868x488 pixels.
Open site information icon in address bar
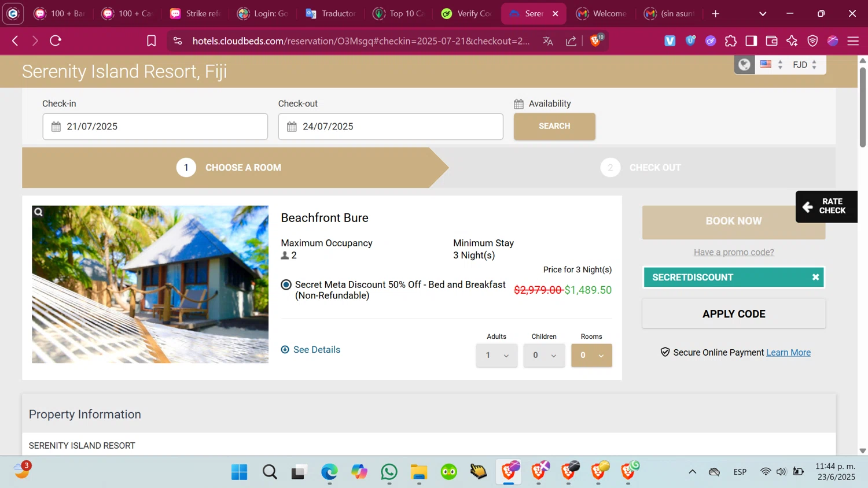178,40
